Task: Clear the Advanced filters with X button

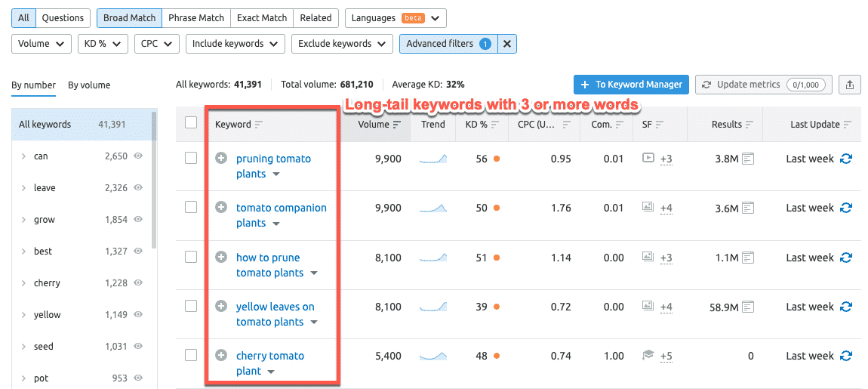Action: [x=507, y=44]
